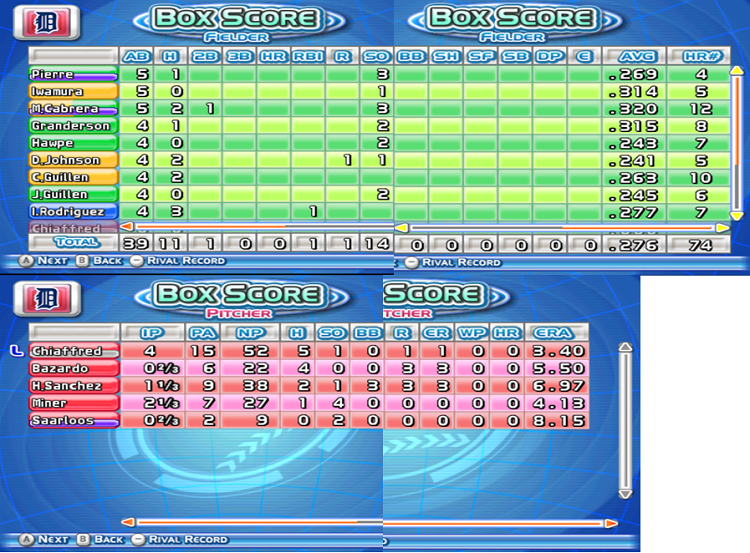The image size is (750, 553).
Task: Click the TOTAL label in the fielder table
Action: (x=77, y=243)
